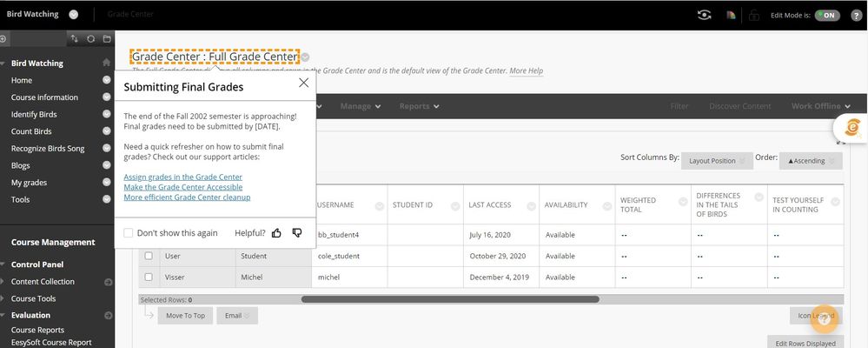Open Make the Grade Center Accessible link
The width and height of the screenshot is (868, 348).
(x=182, y=187)
